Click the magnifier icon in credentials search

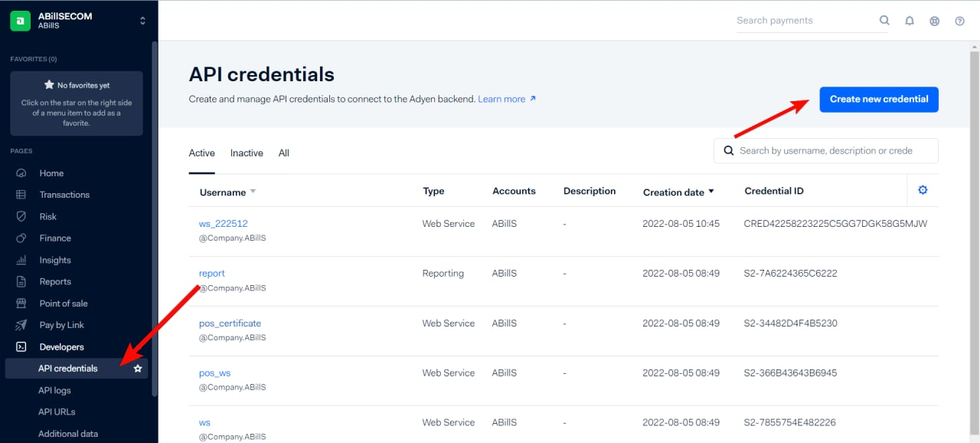pyautogui.click(x=729, y=151)
